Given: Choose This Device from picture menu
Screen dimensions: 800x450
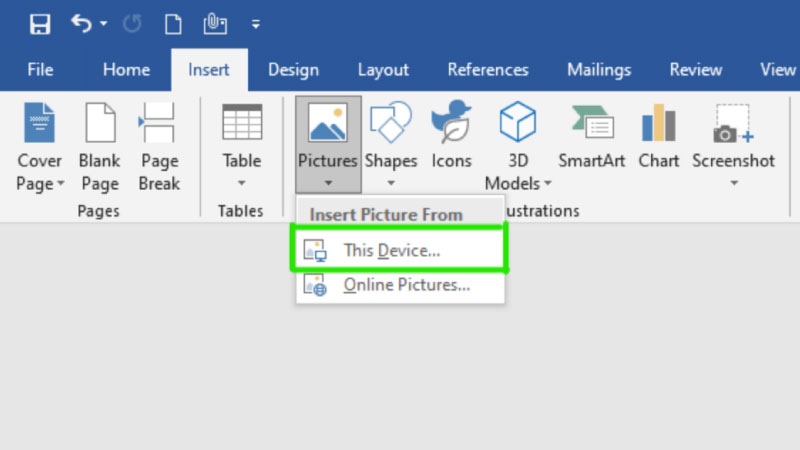Looking at the screenshot, I should pyautogui.click(x=392, y=251).
